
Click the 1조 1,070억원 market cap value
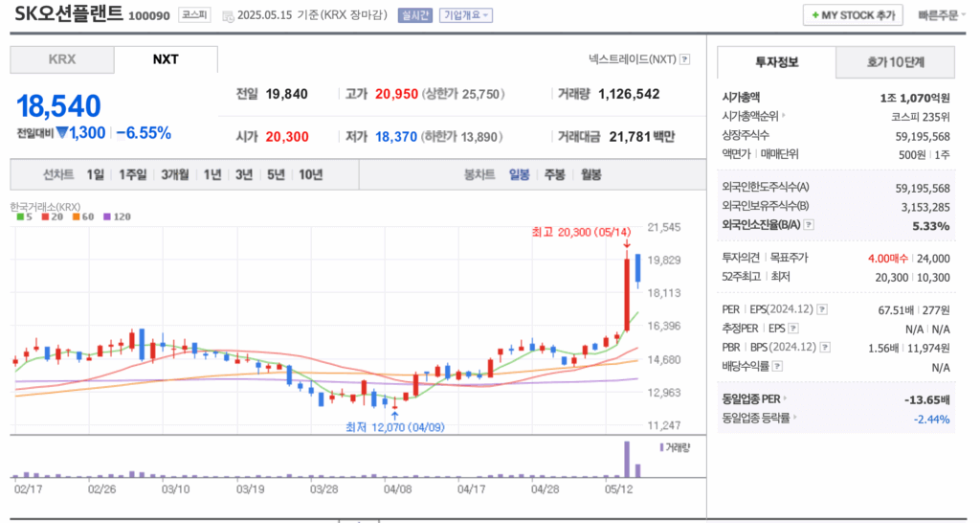914,99
